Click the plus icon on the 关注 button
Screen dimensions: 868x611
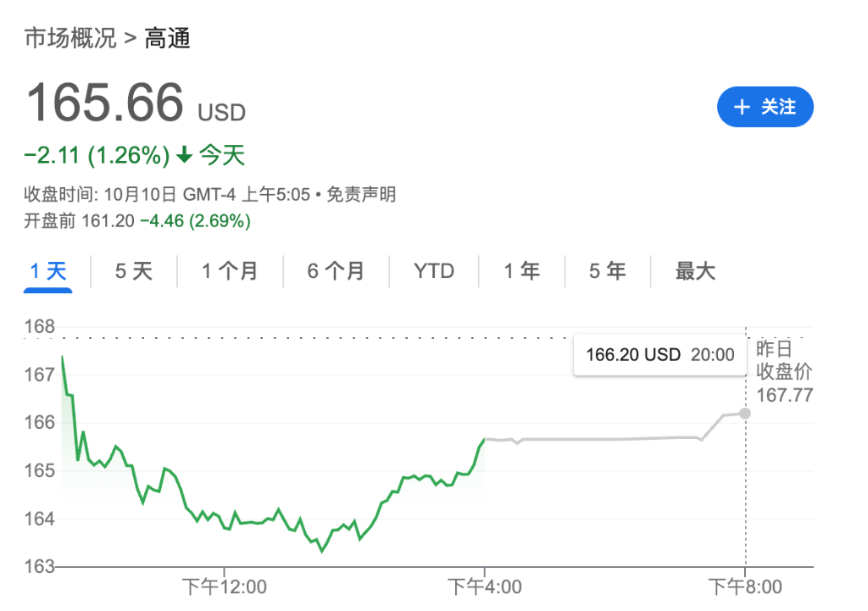tap(742, 108)
